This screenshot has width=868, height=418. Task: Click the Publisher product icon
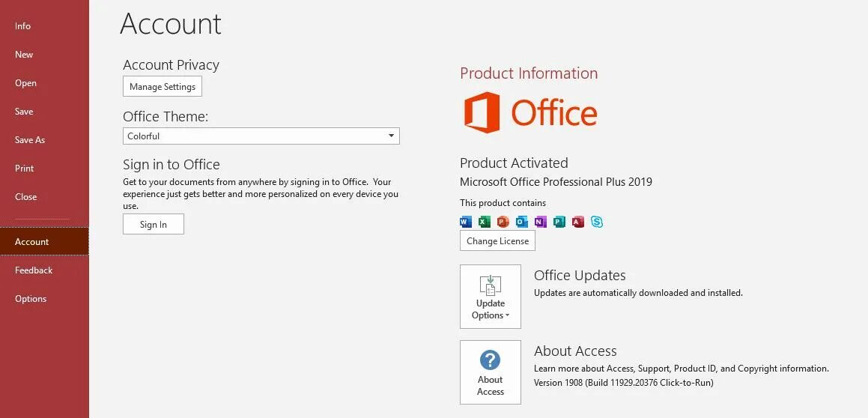559,222
